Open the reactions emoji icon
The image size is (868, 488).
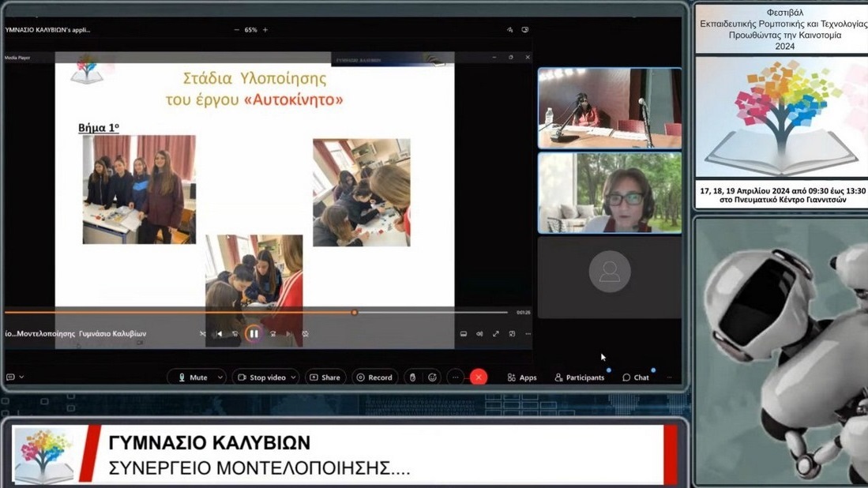(432, 377)
